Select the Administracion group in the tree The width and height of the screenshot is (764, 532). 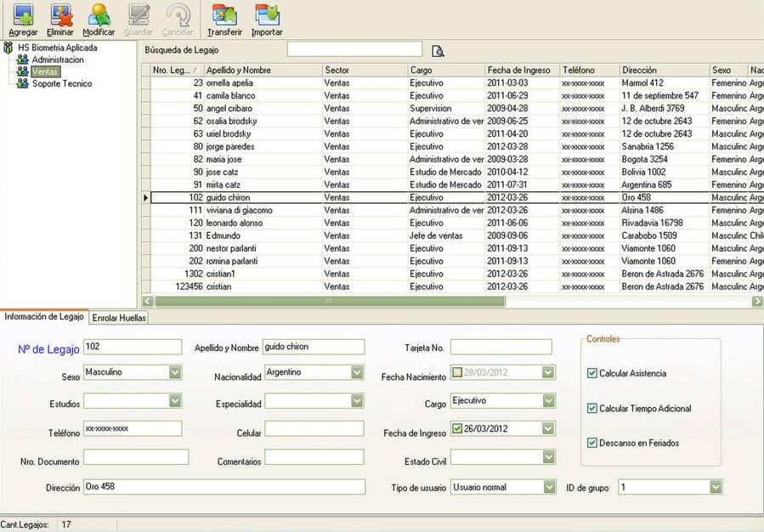pos(58,59)
